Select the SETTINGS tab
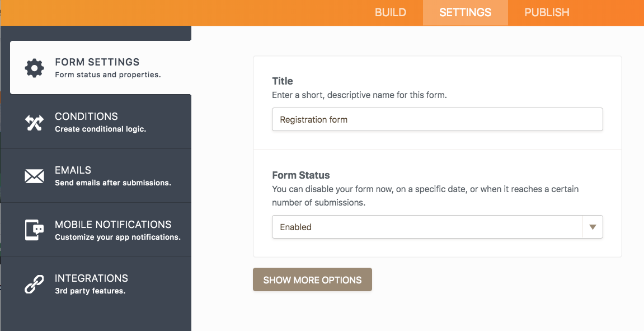 point(465,12)
